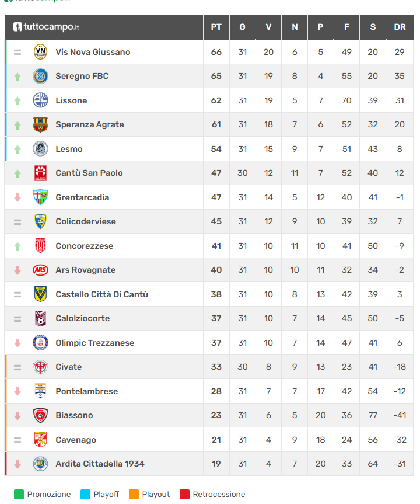The image size is (420, 504).
Task: Click red down arrow beside Grentarcadia
Action: click(17, 197)
